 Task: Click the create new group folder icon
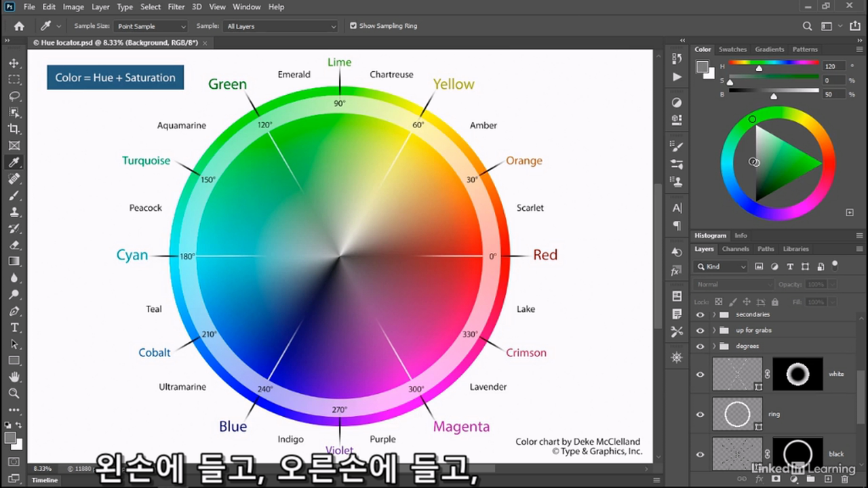(810, 479)
